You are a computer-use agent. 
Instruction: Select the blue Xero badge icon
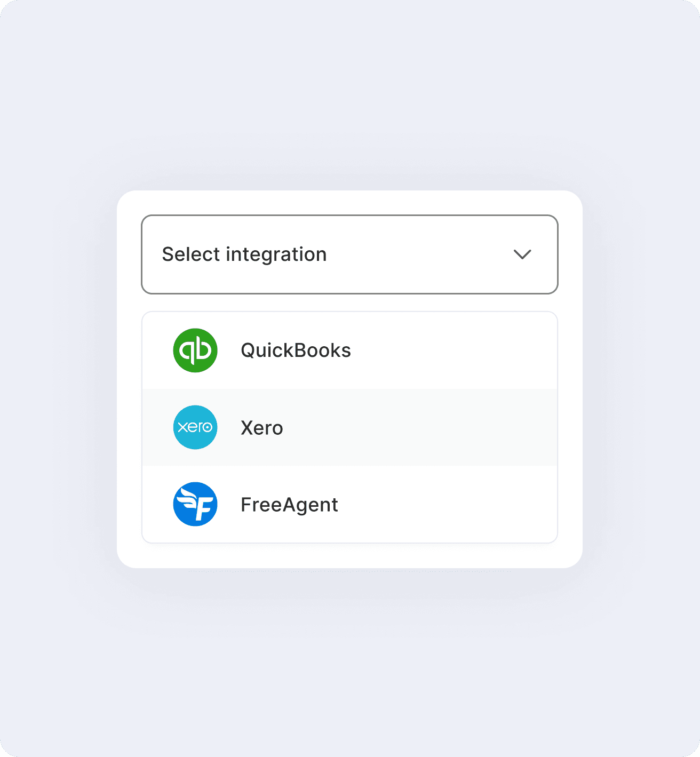pyautogui.click(x=195, y=427)
